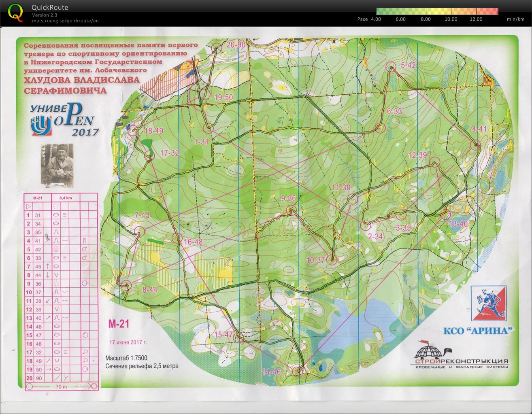This screenshot has width=532, height=414.
Task: Click control label 12-39 on the map
Action: [417, 155]
